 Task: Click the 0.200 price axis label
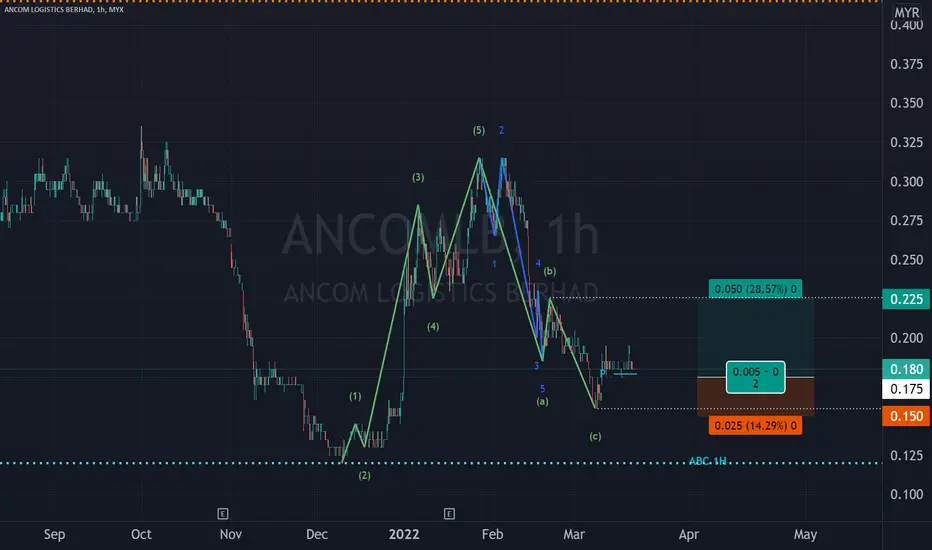(x=906, y=338)
